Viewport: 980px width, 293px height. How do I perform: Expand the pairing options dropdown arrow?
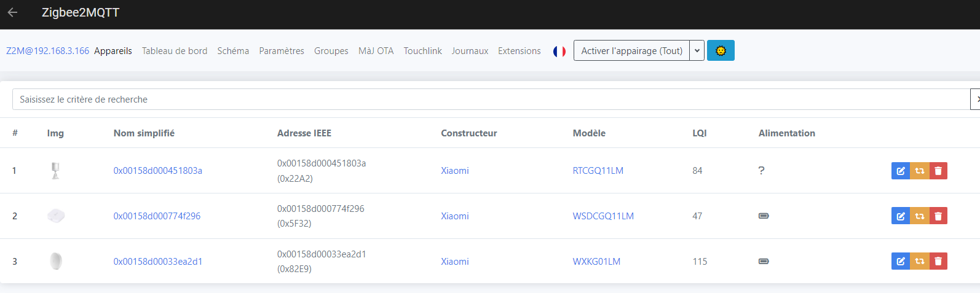pos(697,51)
